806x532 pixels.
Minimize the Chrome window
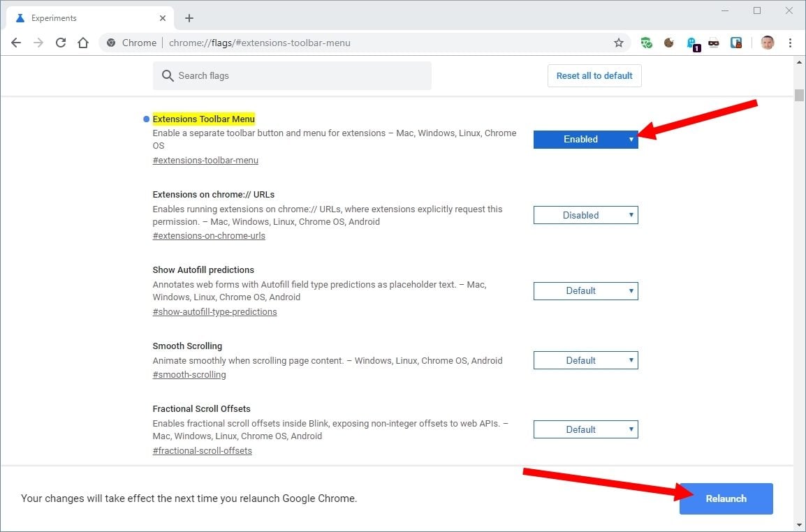pos(725,10)
